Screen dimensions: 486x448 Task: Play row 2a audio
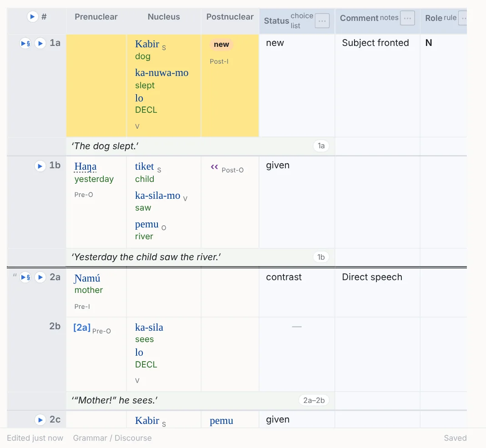40,277
